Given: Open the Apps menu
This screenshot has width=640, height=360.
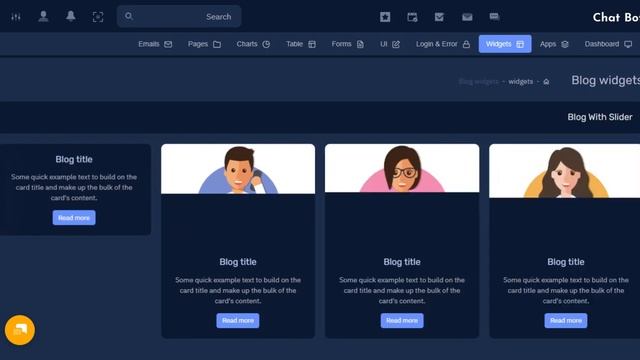Looking at the screenshot, I should 554,44.
